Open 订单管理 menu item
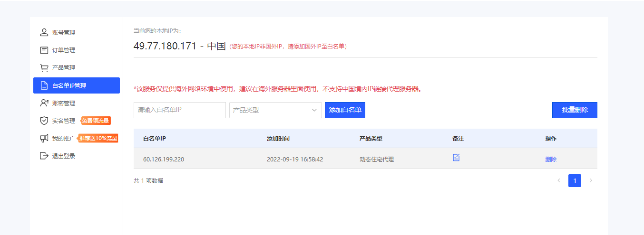 [x=63, y=50]
